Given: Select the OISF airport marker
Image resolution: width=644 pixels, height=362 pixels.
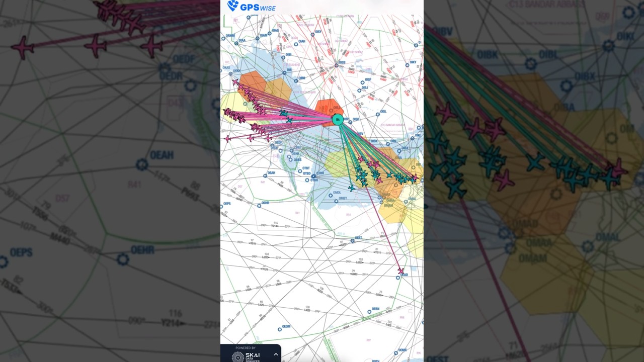Looking at the screenshot, I should [362, 82].
